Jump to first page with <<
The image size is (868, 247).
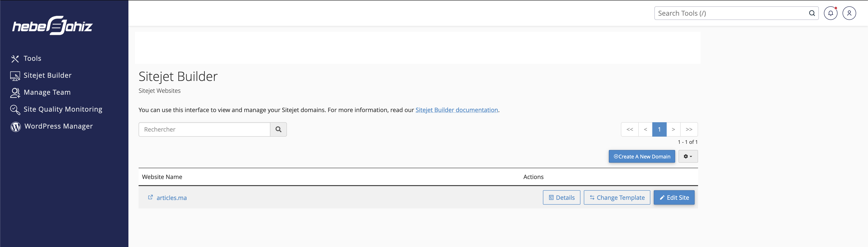pyautogui.click(x=630, y=129)
